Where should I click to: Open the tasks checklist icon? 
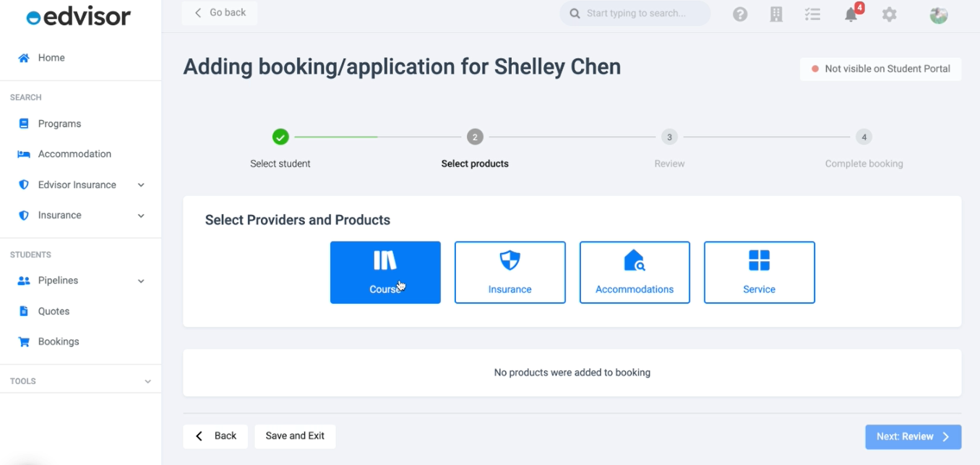(x=813, y=14)
